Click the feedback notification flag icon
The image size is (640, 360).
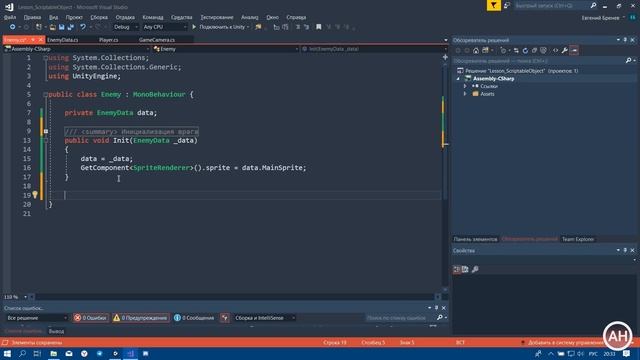(493, 5)
